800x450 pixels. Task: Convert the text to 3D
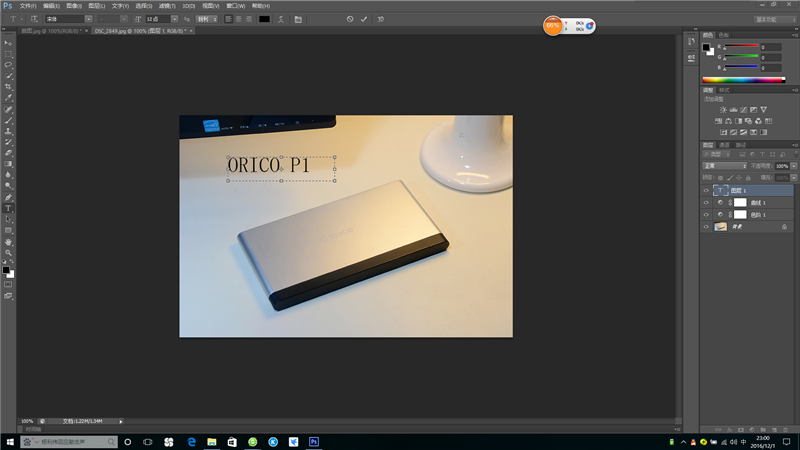point(381,19)
